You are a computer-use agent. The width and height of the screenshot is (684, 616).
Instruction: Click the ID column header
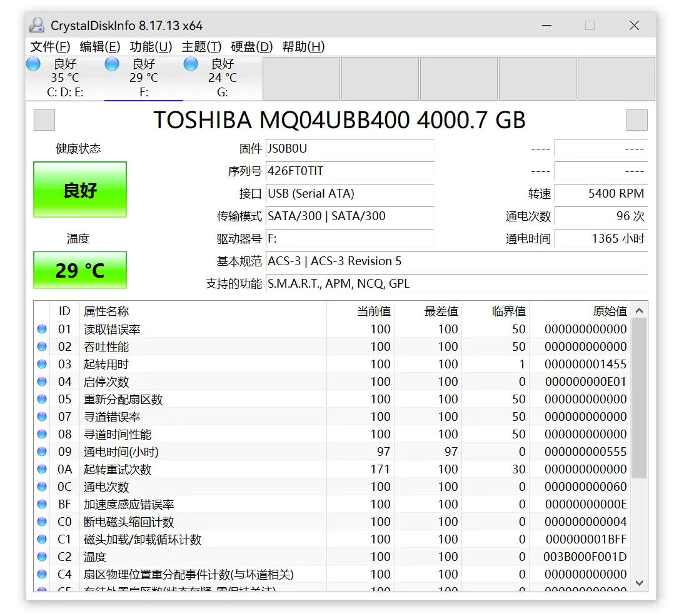[64, 311]
